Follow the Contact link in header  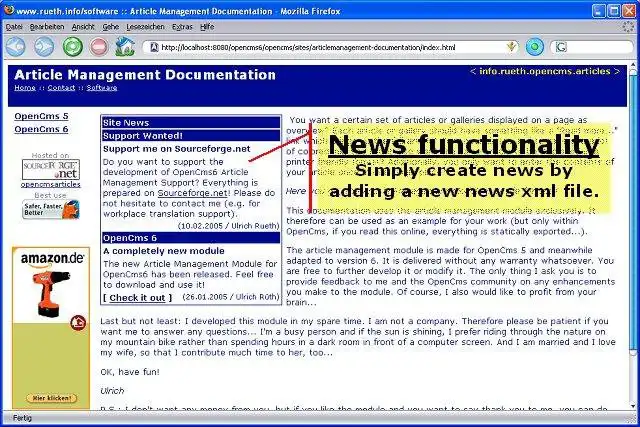point(61,87)
